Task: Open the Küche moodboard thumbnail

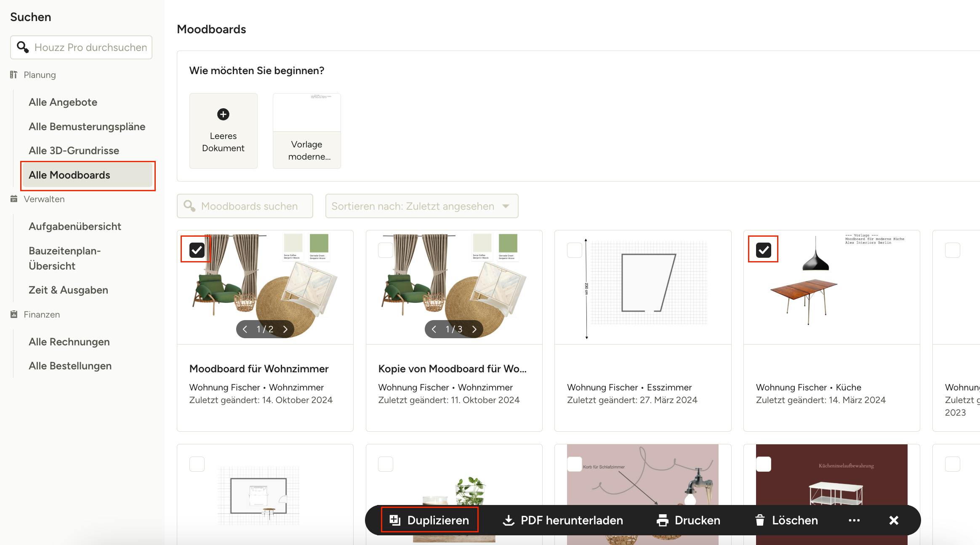Action: 832,287
